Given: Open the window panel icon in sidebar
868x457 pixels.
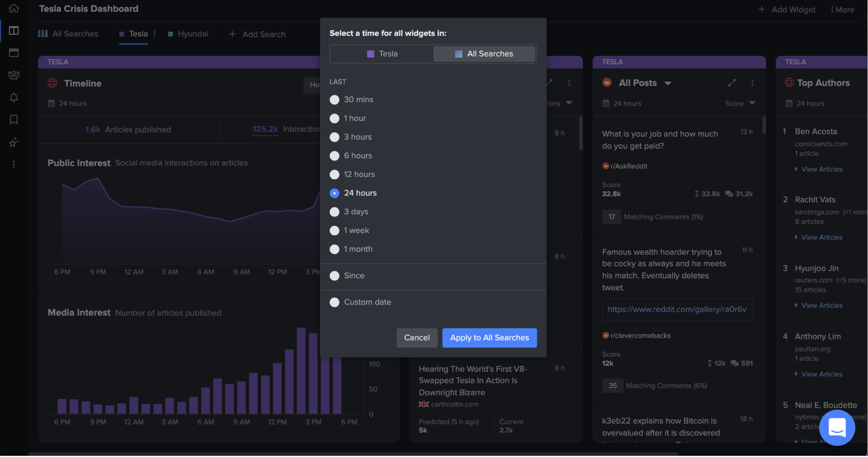Looking at the screenshot, I should pyautogui.click(x=14, y=53).
